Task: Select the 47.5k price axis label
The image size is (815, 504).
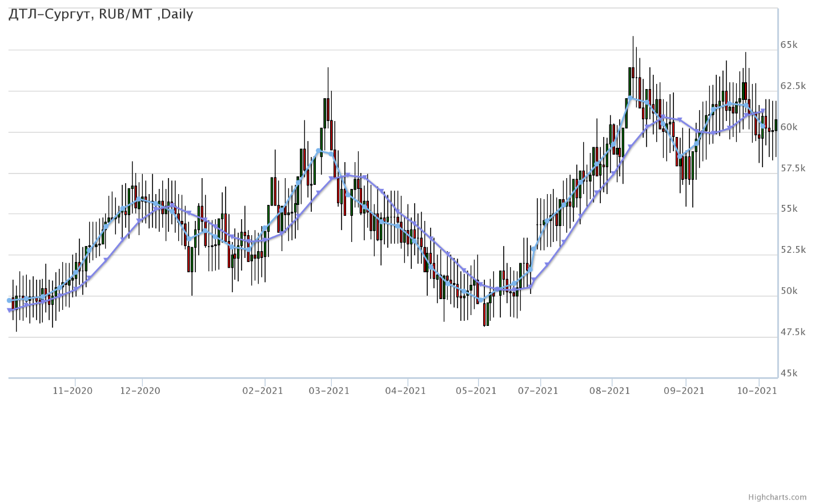Action: click(793, 332)
